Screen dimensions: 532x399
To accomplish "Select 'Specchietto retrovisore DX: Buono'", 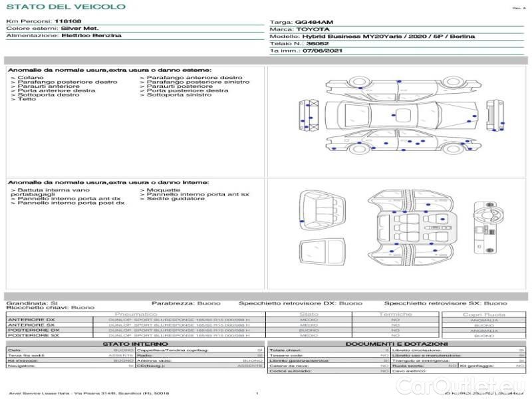I will tap(301, 303).
